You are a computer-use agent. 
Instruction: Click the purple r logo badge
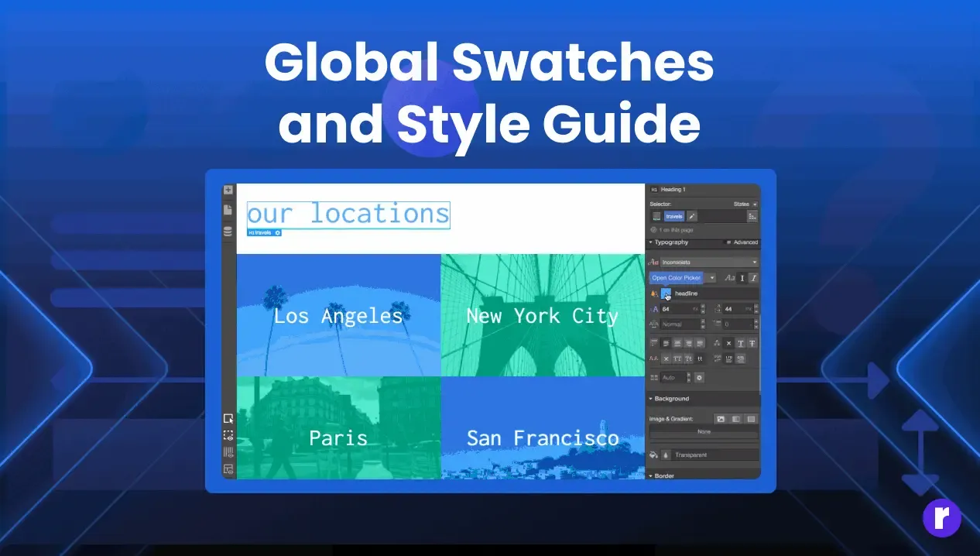(x=942, y=518)
